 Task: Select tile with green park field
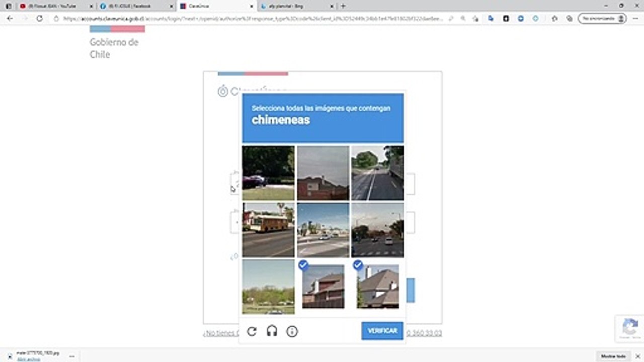pos(268,287)
